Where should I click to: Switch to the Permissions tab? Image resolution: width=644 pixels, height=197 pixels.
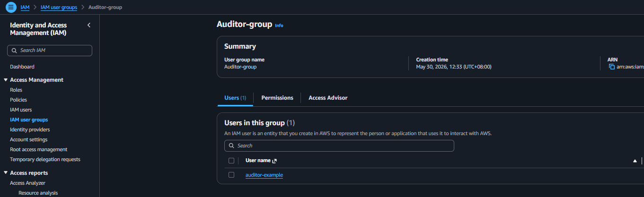coord(277,98)
